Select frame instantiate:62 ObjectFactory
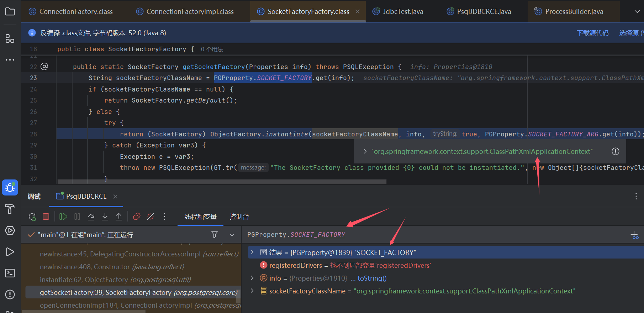 click(116, 280)
